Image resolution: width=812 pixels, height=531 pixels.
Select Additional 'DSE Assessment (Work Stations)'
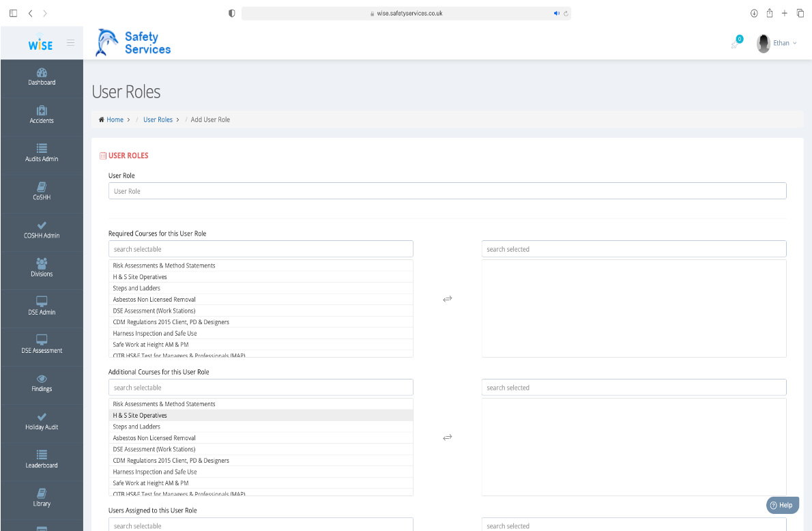(261, 449)
